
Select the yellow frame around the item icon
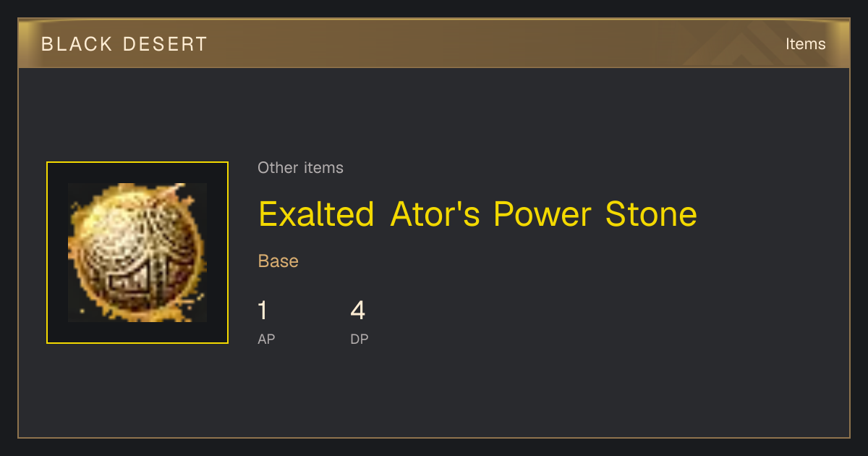point(137,253)
